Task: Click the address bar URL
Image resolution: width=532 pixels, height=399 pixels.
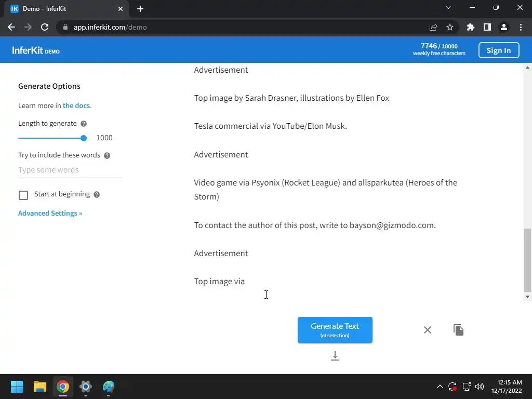Action: [110, 27]
